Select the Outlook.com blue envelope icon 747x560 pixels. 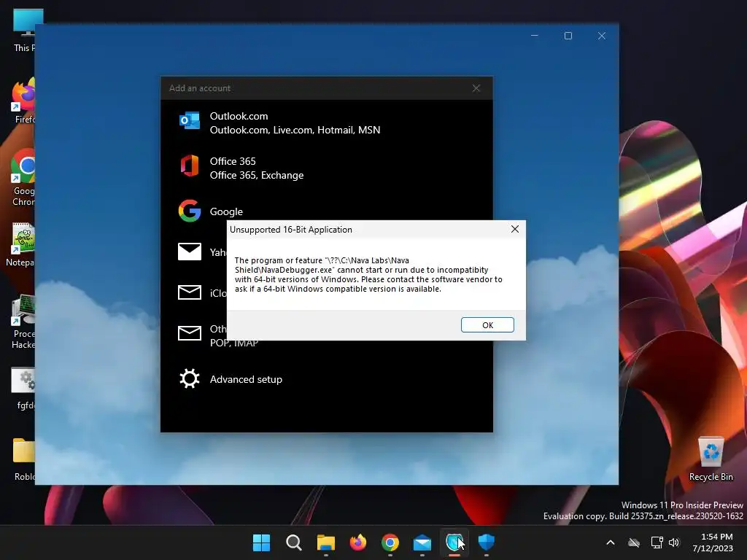point(190,120)
